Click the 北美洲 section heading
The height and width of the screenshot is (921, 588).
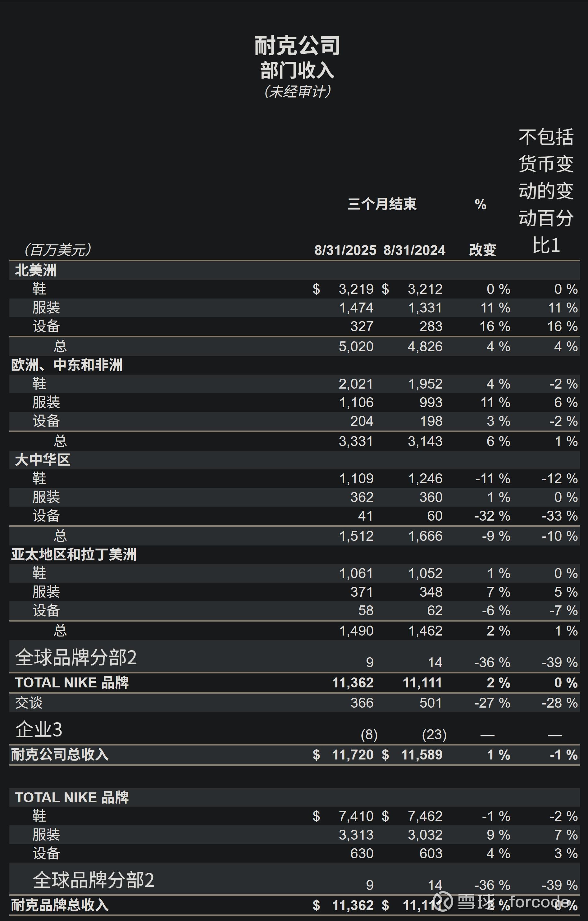click(x=36, y=271)
